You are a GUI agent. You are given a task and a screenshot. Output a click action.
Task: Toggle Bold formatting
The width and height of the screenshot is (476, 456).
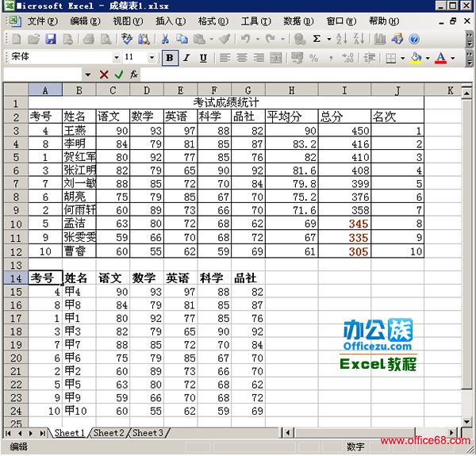click(170, 58)
